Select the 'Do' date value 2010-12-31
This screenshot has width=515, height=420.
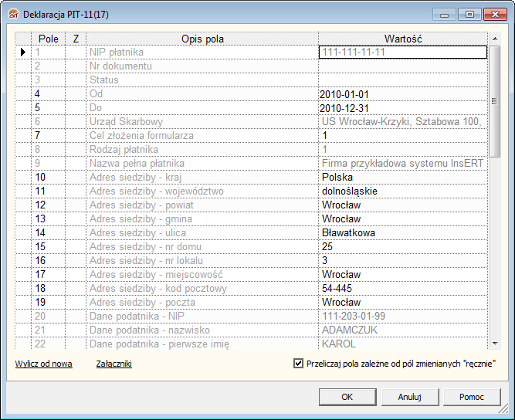402,108
